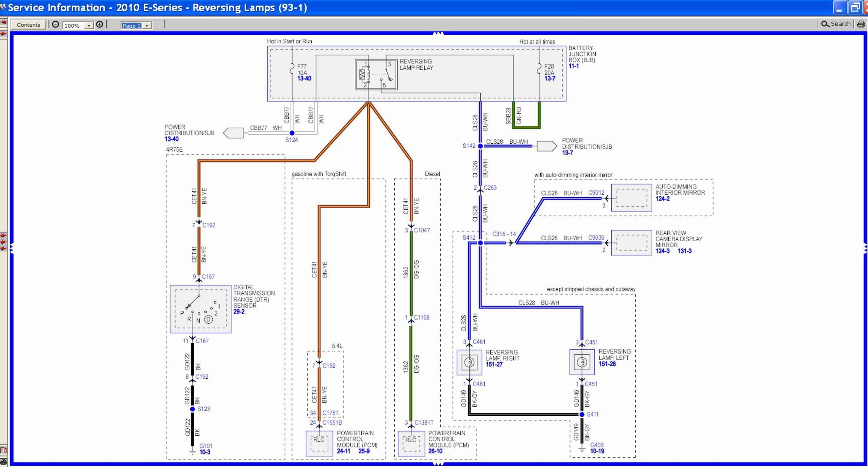Click the 124-2 auto-dimming mirror link
The image size is (868, 467).
pos(663,199)
